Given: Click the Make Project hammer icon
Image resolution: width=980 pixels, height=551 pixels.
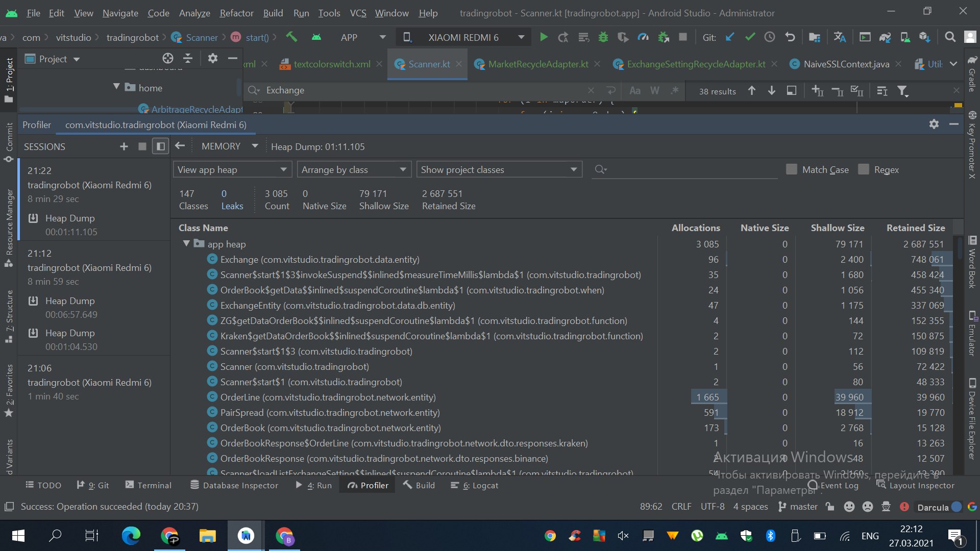Looking at the screenshot, I should pos(291,37).
